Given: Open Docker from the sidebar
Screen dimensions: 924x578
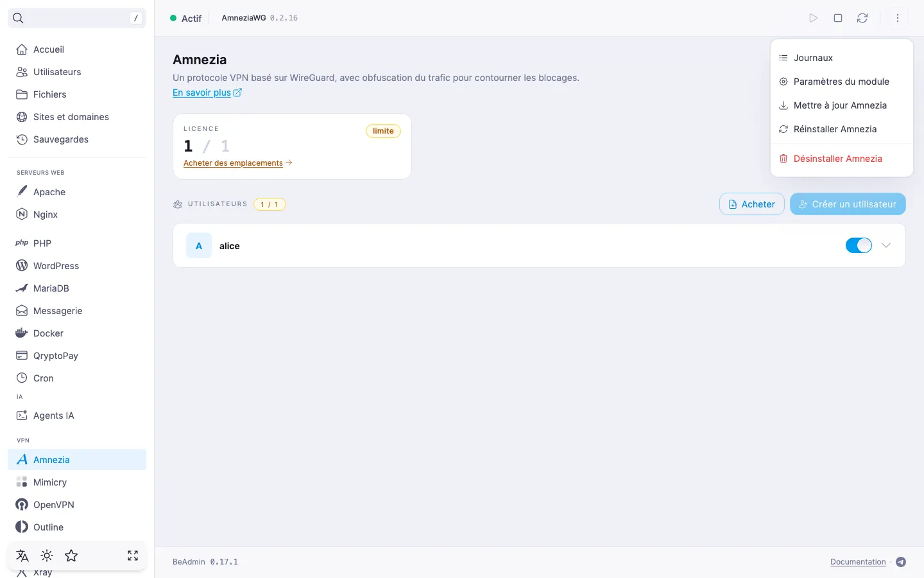Looking at the screenshot, I should (77, 333).
